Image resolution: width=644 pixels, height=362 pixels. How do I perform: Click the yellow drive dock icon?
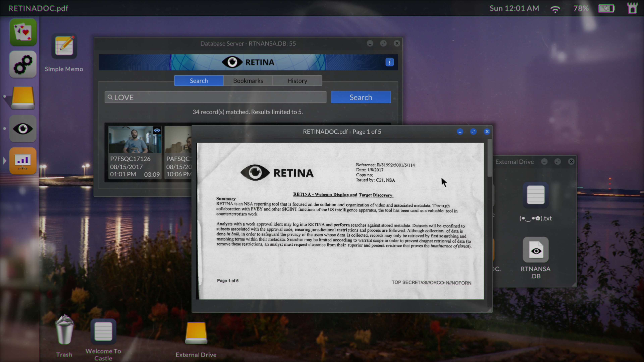pos(23,97)
